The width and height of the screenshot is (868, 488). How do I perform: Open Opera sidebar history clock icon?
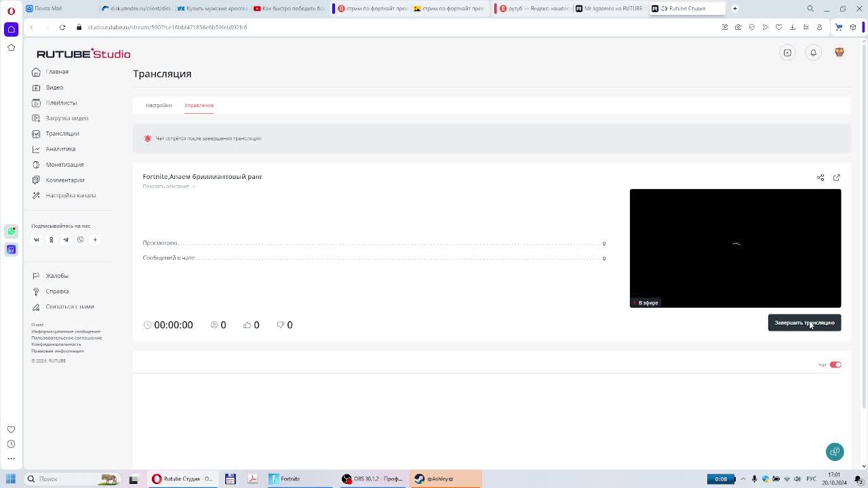pyautogui.click(x=11, y=444)
